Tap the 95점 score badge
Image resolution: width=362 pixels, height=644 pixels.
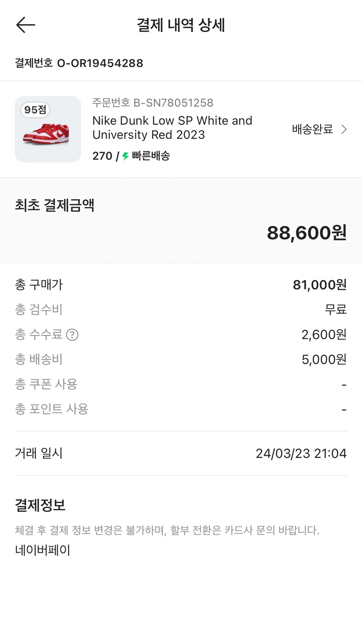coord(35,110)
